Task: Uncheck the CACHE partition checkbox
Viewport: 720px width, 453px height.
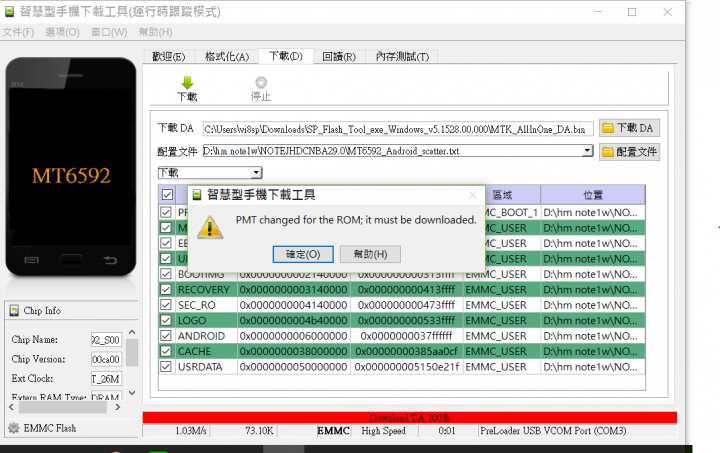Action: (x=166, y=352)
